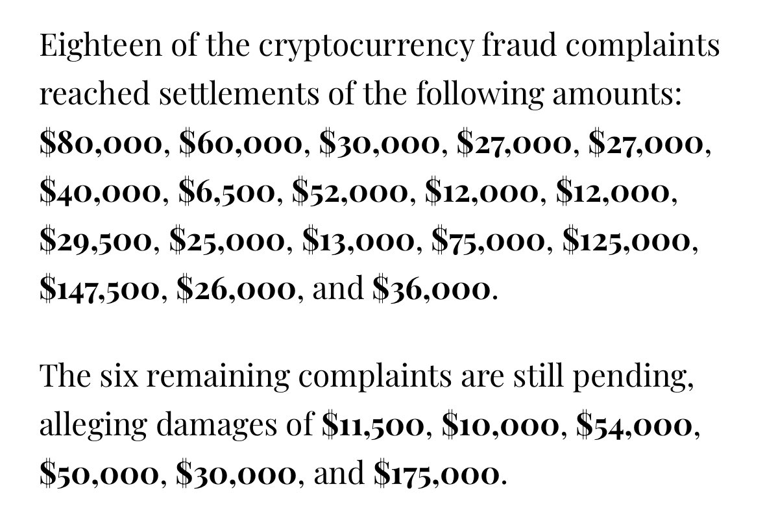Select the $52,000 figure
This screenshot has height=532, width=765.
(x=350, y=193)
